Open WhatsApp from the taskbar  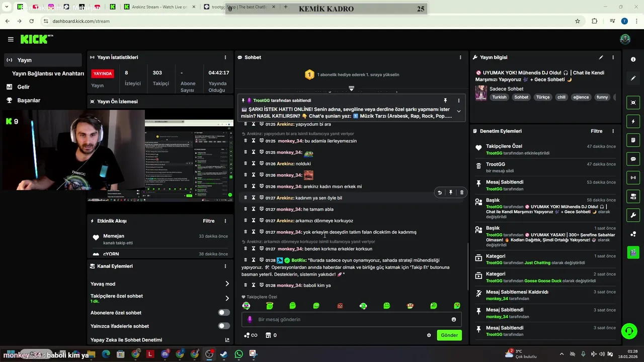point(238,354)
